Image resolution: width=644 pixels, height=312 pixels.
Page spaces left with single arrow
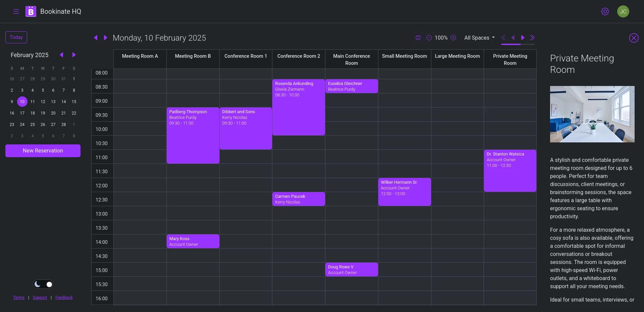pos(513,38)
